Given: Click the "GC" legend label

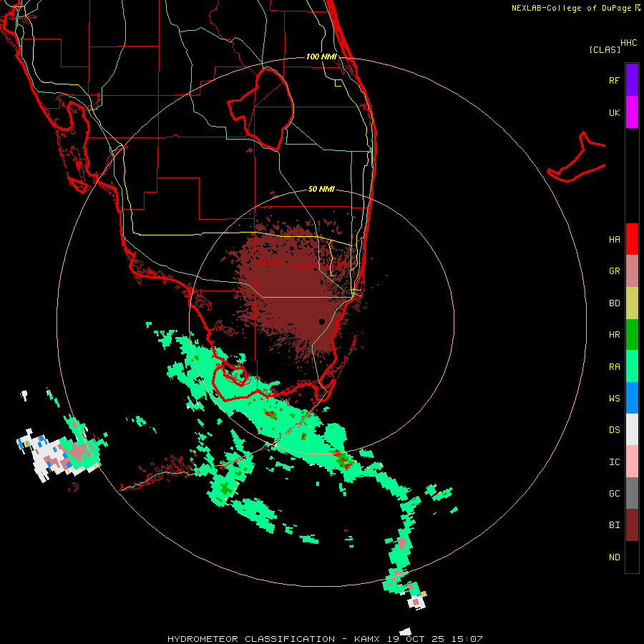Looking at the screenshot, I should [x=614, y=493].
